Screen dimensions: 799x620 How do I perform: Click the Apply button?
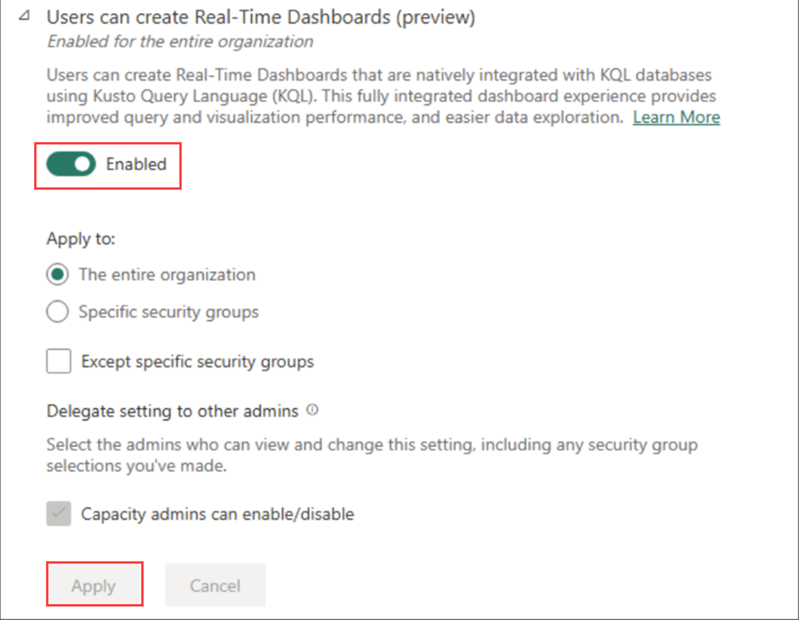[94, 585]
